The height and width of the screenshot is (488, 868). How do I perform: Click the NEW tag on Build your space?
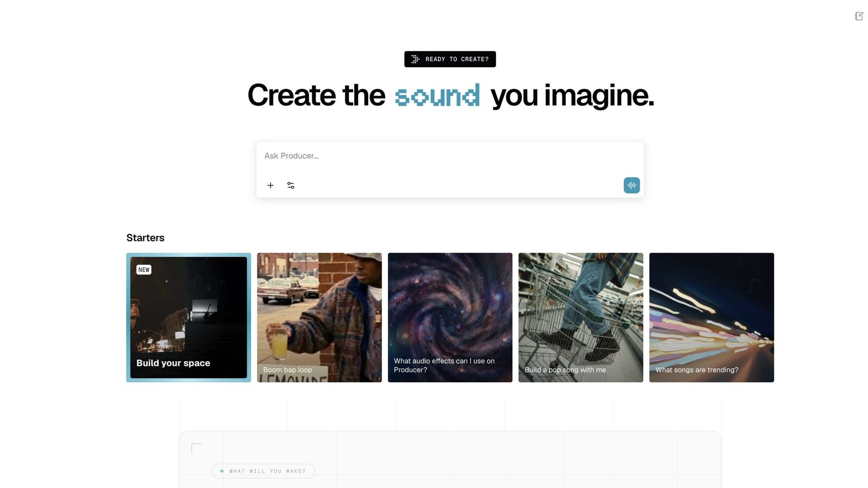tap(144, 269)
